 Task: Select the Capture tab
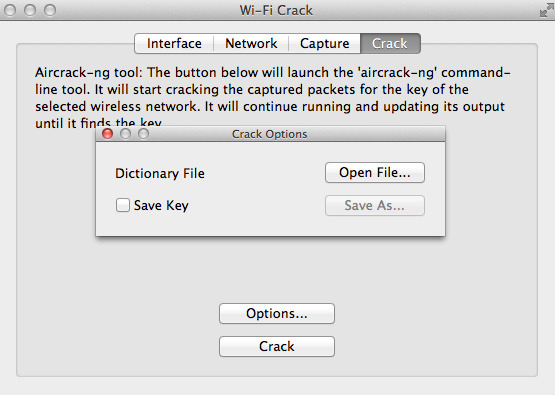click(325, 44)
